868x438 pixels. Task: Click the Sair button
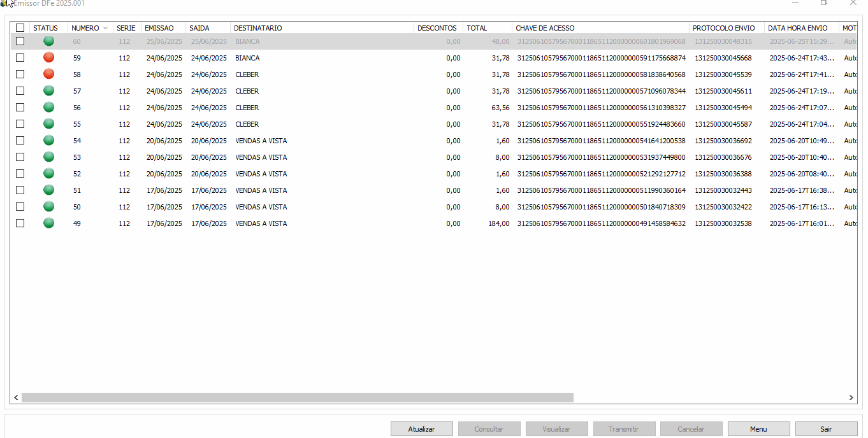pos(825,428)
